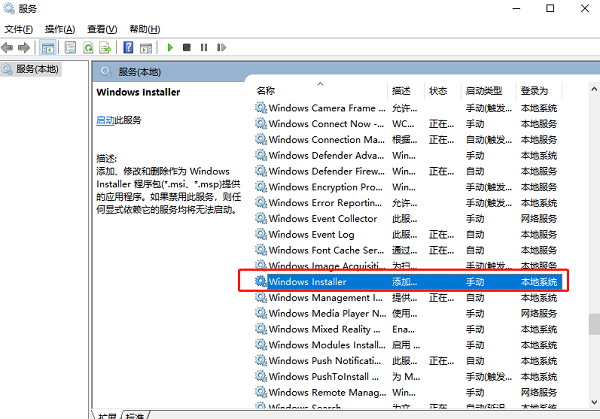Select Windows PushToInstall service name

324,377
